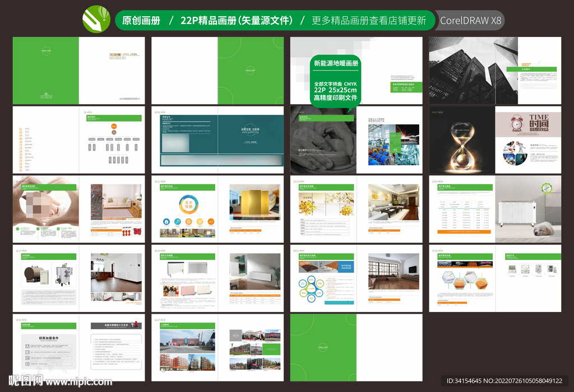Image resolution: width=574 pixels, height=392 pixels.
Task: Click the 五大优势 circular diagram
Action: click(x=188, y=204)
